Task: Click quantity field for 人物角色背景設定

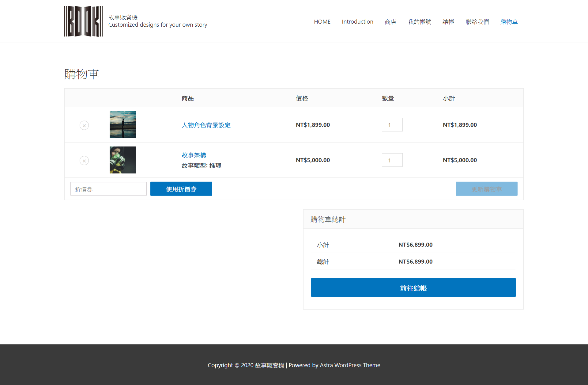Action: 392,125
